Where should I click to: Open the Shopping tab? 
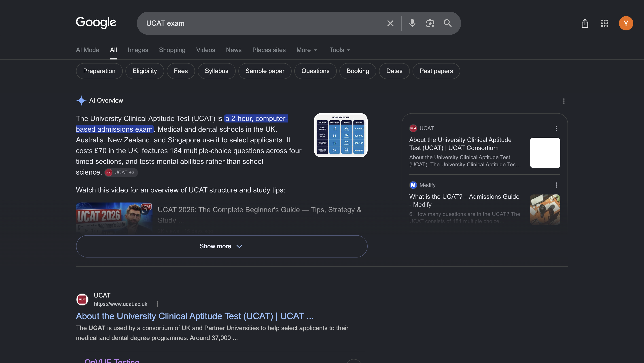172,50
